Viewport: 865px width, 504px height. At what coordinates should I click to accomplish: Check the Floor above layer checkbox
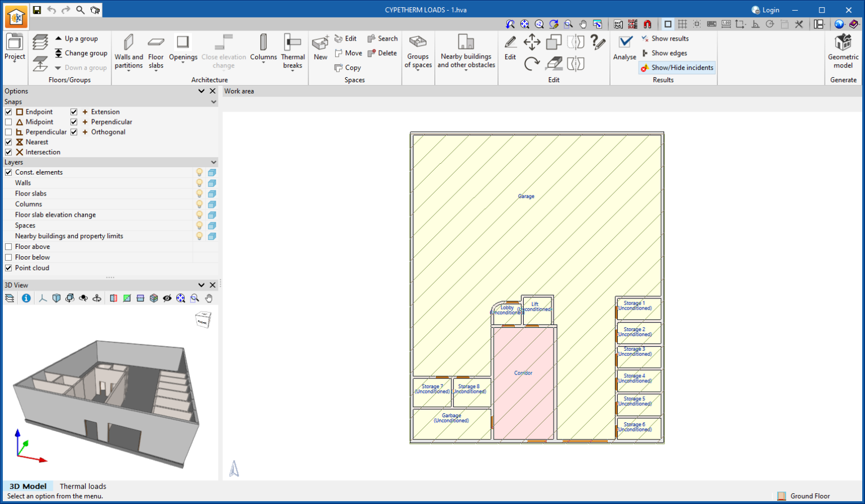coord(8,247)
